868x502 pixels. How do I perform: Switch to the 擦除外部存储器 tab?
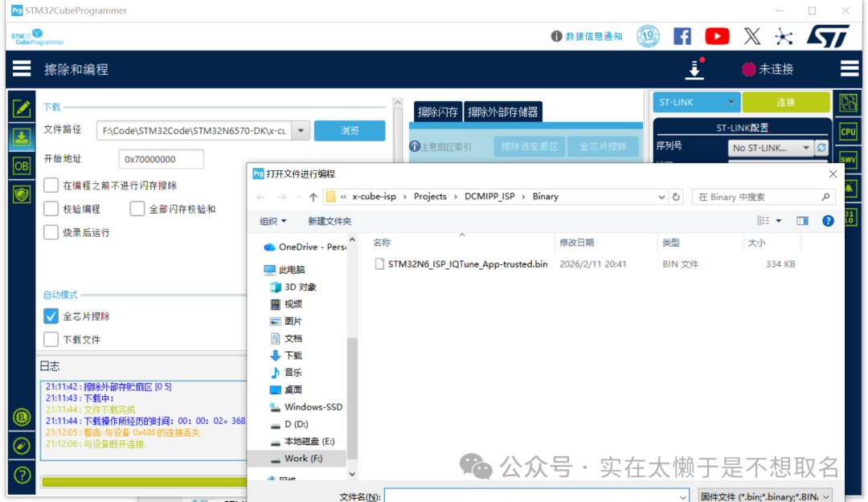(x=502, y=112)
